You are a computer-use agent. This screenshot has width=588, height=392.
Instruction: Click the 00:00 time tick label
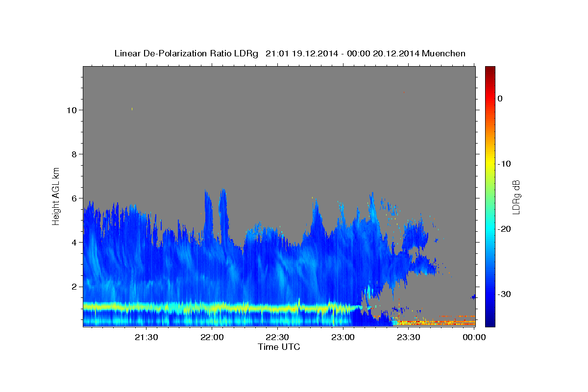click(474, 337)
